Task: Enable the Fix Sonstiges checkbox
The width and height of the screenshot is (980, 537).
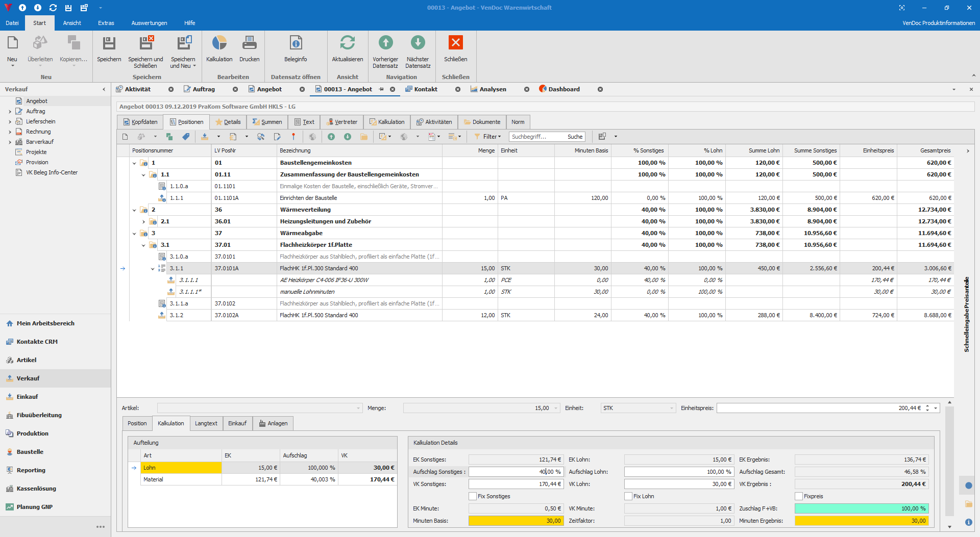Action: [473, 496]
